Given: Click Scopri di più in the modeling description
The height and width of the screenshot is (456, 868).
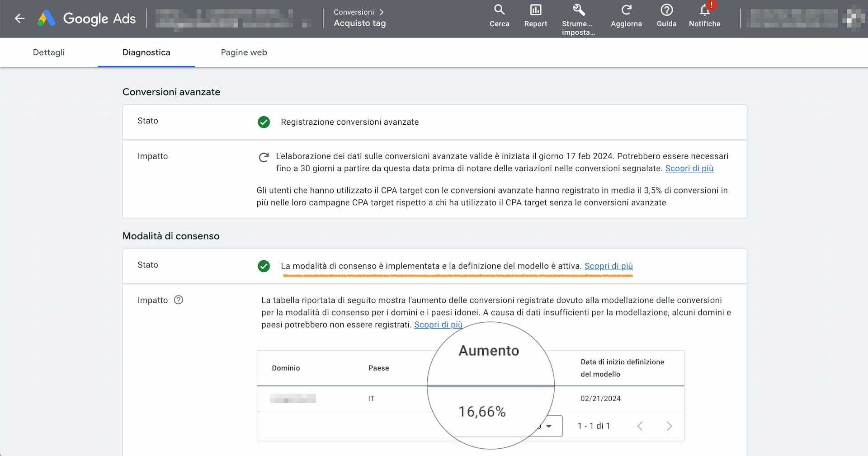Looking at the screenshot, I should click(438, 324).
